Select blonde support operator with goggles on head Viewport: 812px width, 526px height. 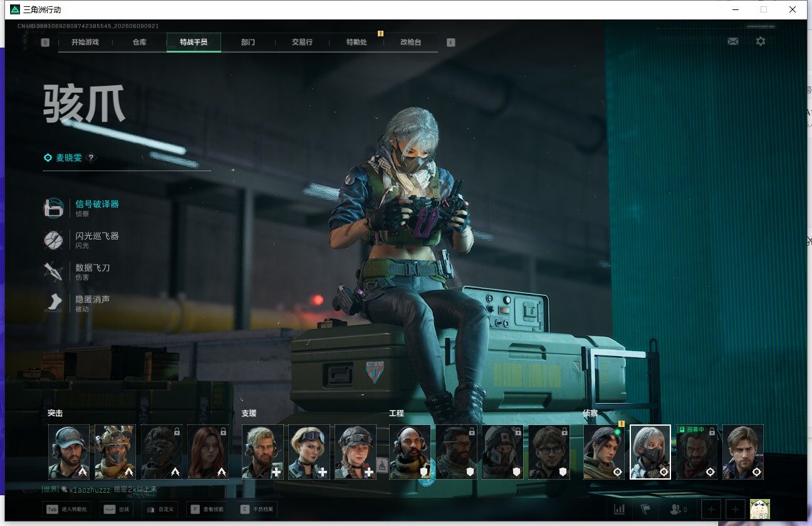309,452
